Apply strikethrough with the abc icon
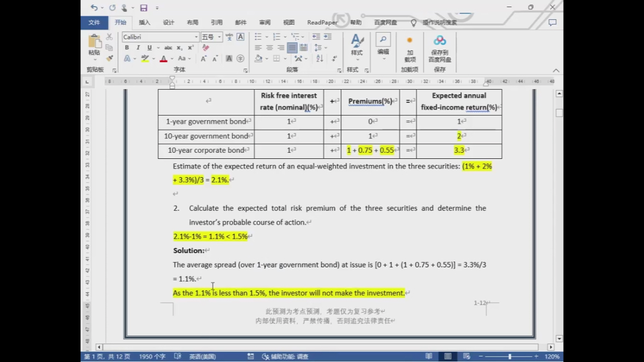 click(168, 48)
